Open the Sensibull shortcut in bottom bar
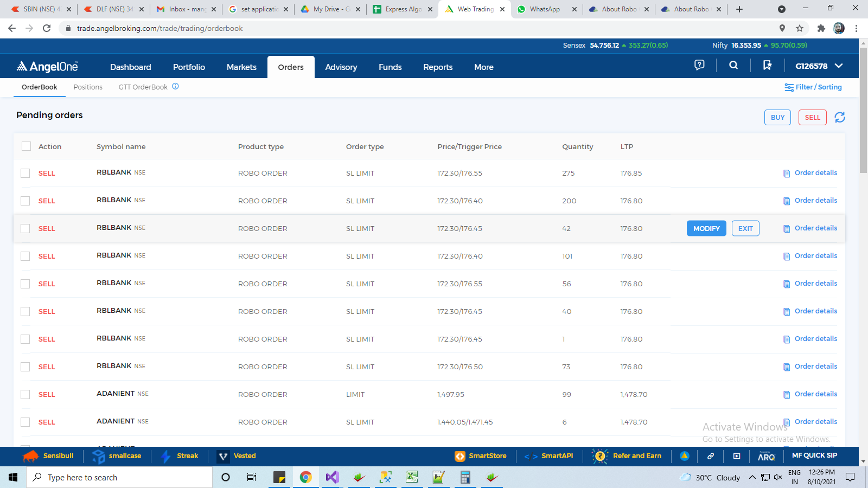Viewport: 868px width, 488px height. pos(48,456)
